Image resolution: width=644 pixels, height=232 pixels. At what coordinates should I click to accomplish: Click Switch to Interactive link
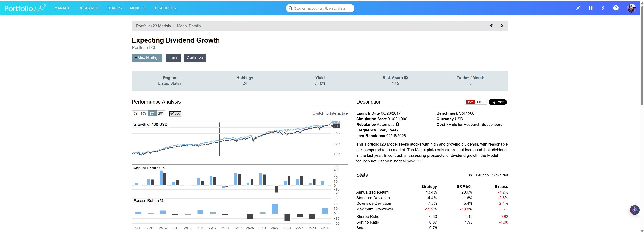330,113
